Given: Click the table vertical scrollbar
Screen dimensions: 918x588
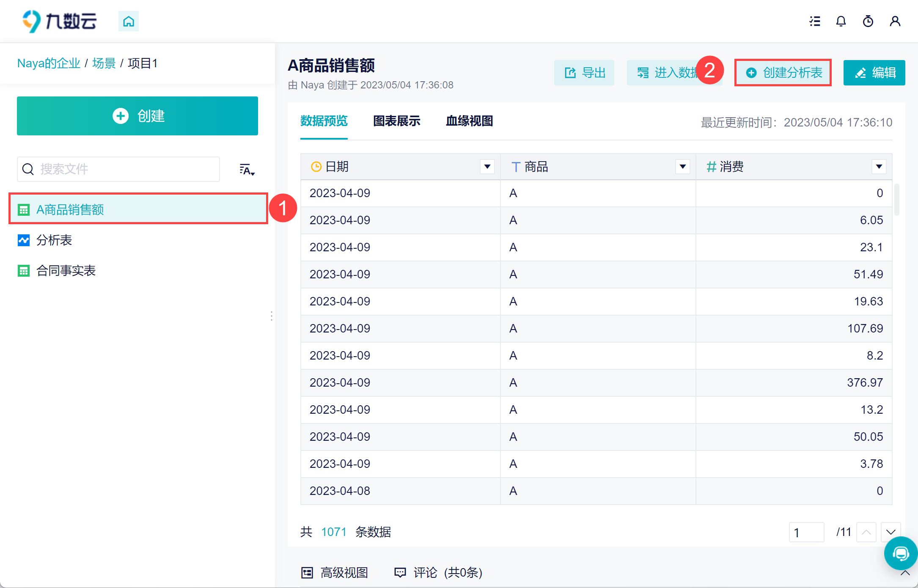Looking at the screenshot, I should click(896, 199).
